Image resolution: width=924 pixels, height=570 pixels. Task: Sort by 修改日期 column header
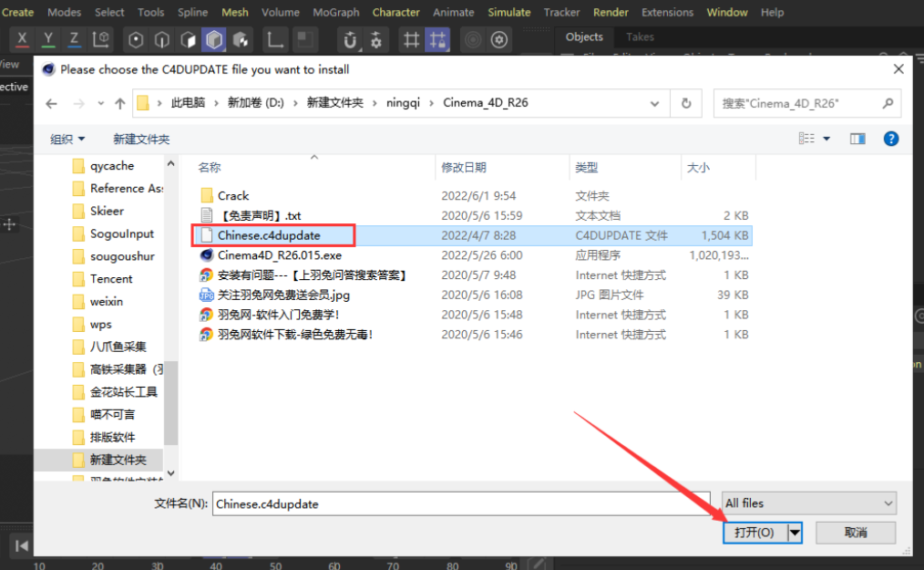coord(464,168)
